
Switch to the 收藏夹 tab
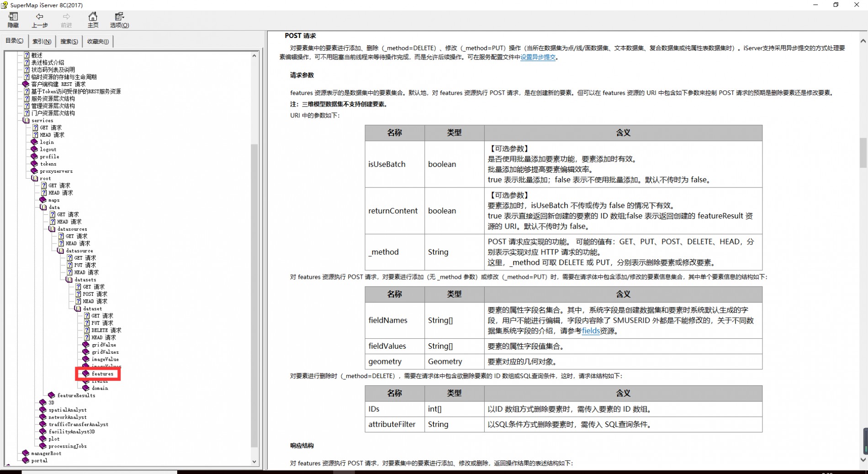click(98, 41)
